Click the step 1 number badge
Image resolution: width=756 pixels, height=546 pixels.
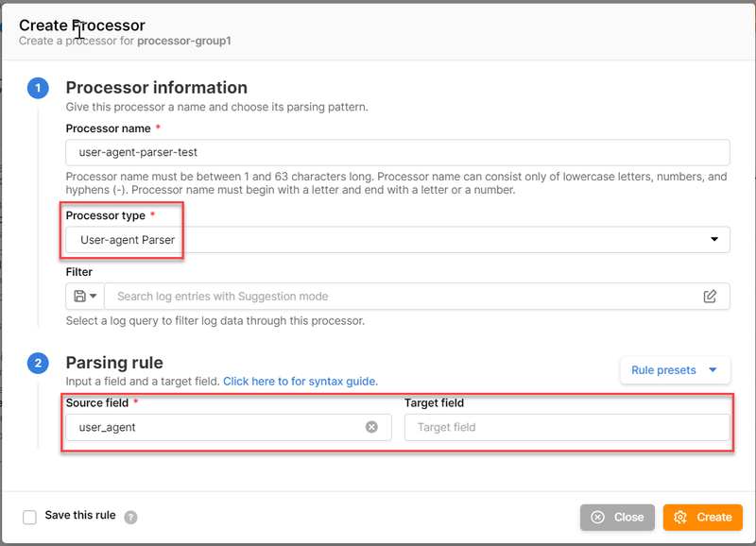(x=38, y=89)
